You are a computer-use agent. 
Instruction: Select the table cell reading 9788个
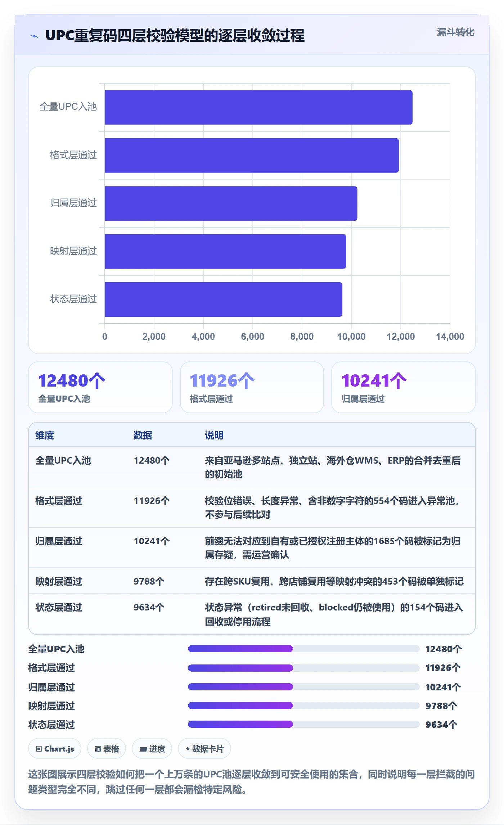[x=149, y=581]
